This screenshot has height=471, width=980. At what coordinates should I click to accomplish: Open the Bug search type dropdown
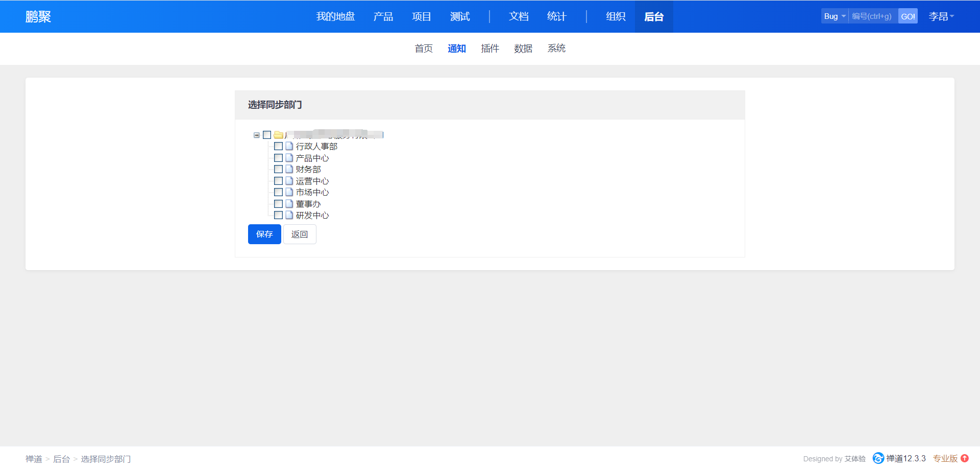835,16
